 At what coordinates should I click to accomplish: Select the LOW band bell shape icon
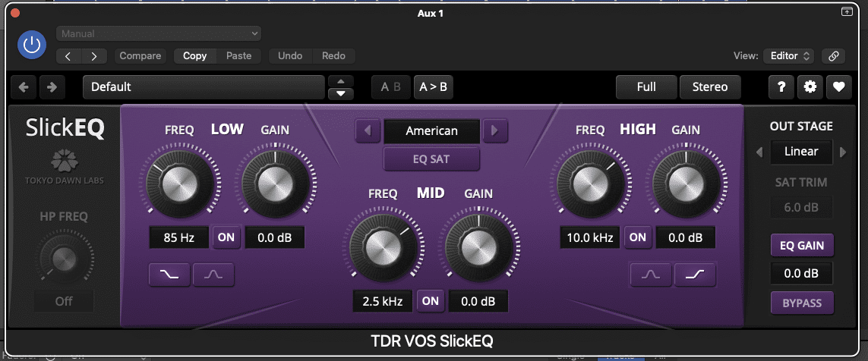pyautogui.click(x=213, y=275)
